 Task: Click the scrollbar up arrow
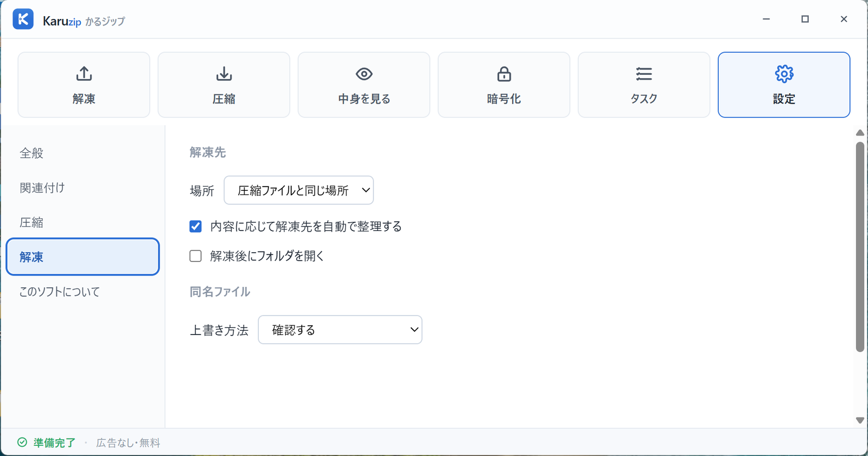point(860,133)
